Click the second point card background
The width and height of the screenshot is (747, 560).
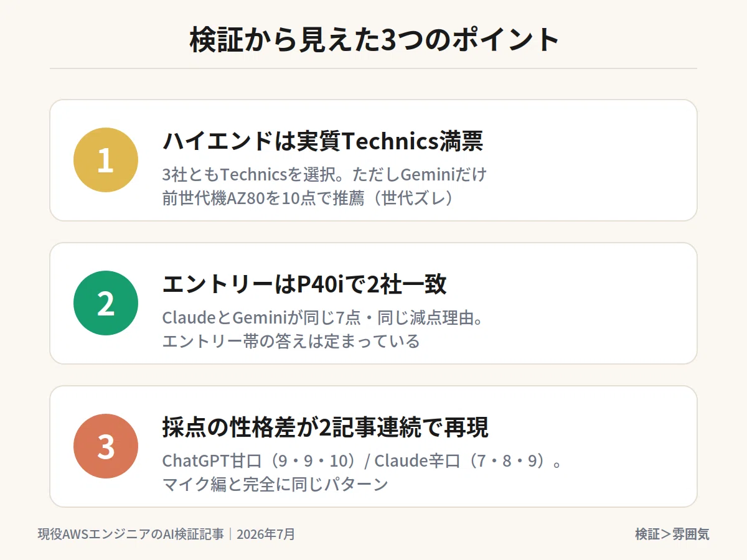click(x=374, y=303)
